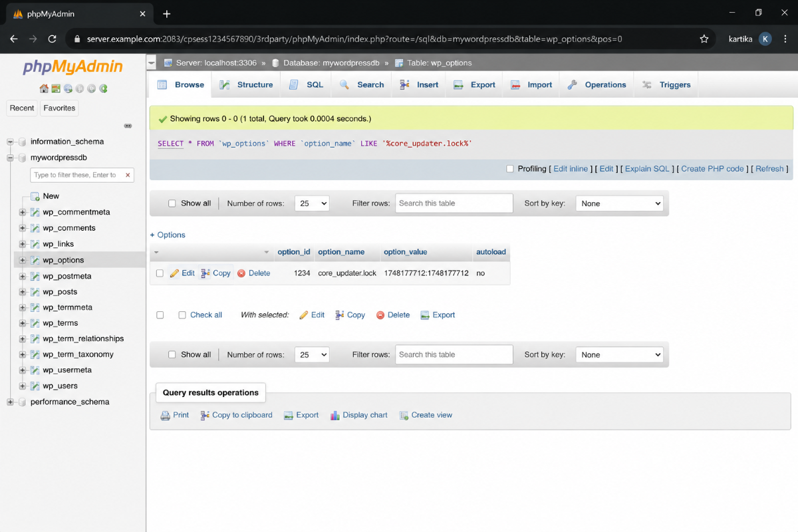Expand the wp_commentmeta table node
The width and height of the screenshot is (798, 532).
click(x=23, y=212)
